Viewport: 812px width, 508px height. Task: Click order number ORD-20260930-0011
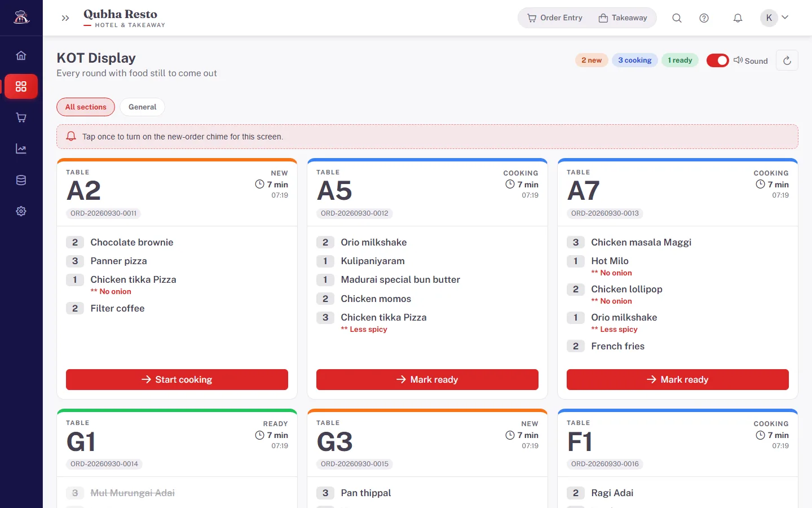(104, 213)
